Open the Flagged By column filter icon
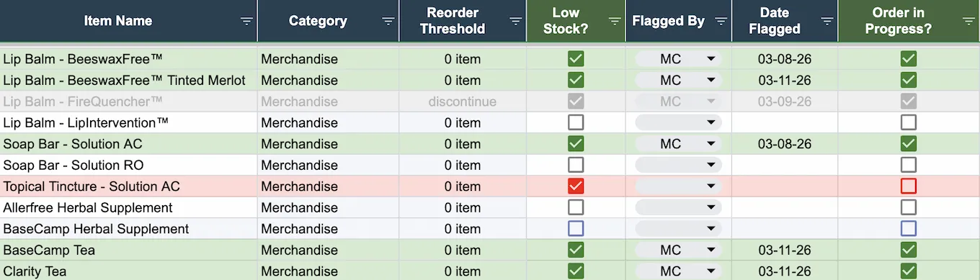The width and height of the screenshot is (980, 280). [721, 21]
